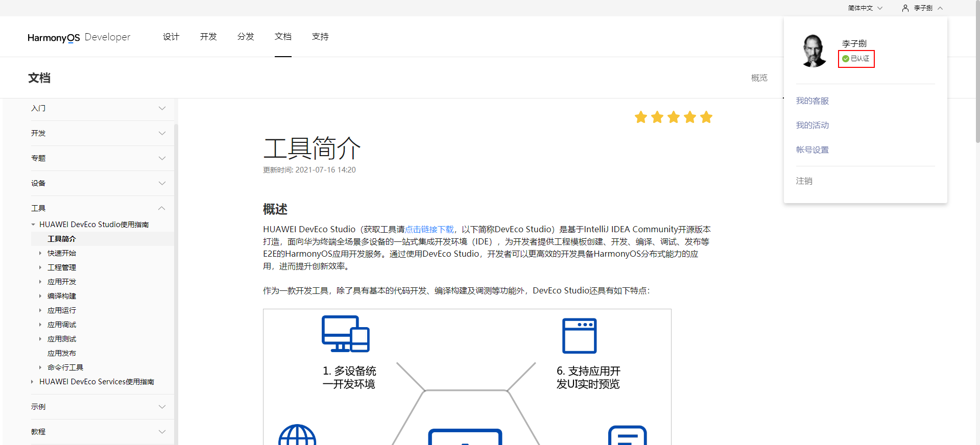Click the globe icon in the diagram
980x445 pixels.
tap(297, 435)
